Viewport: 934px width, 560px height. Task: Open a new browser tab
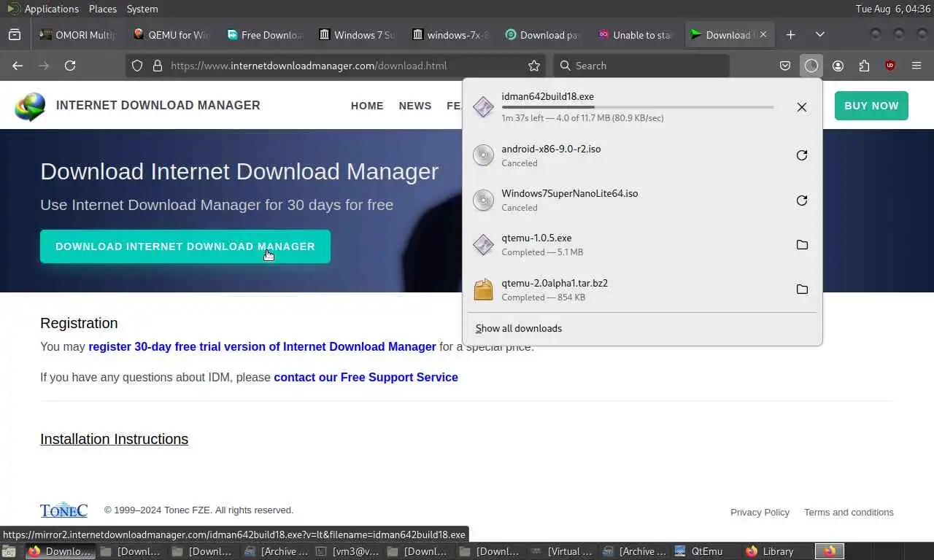point(791,34)
